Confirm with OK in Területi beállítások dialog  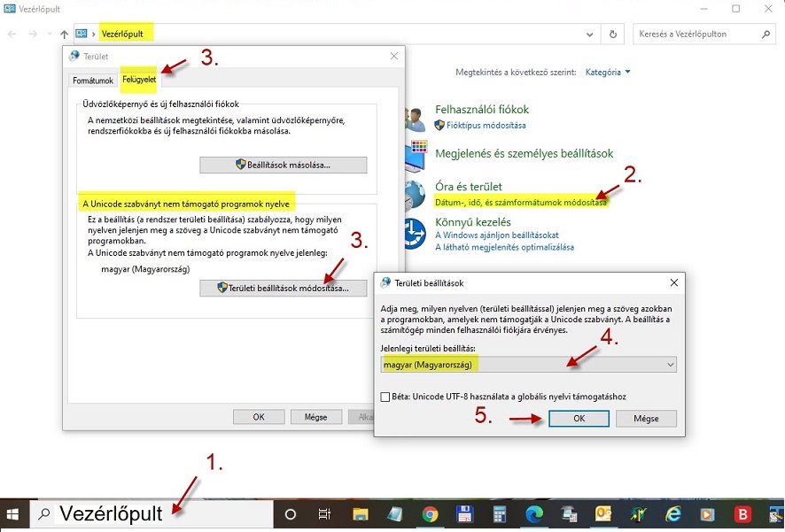tap(579, 419)
